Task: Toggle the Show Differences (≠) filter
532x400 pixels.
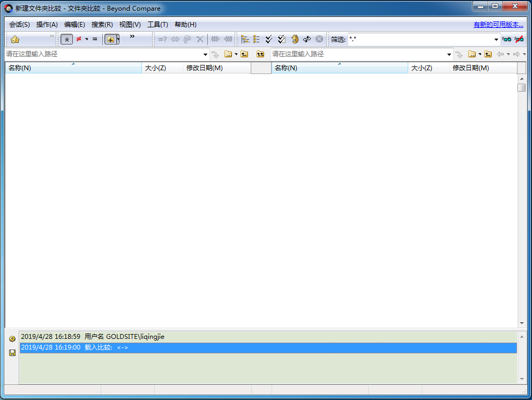Action: tap(79, 39)
